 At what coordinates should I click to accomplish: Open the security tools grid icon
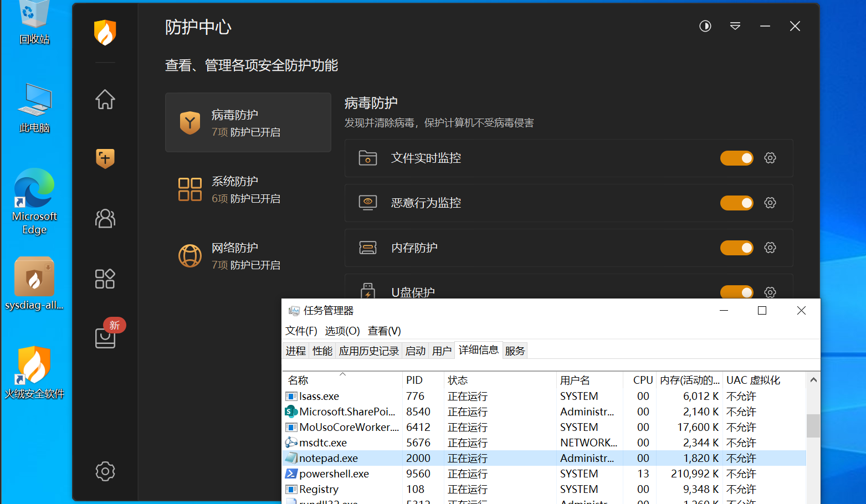click(105, 279)
